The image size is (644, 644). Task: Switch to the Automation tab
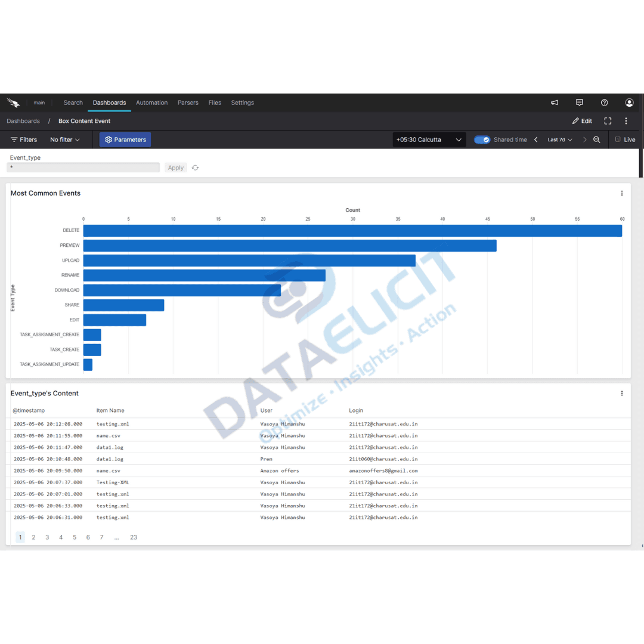coord(151,103)
